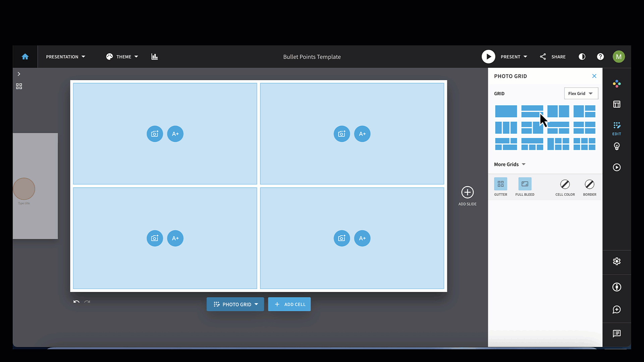The width and height of the screenshot is (644, 362).
Task: Open the lightbulb ideas icon
Action: [617, 146]
